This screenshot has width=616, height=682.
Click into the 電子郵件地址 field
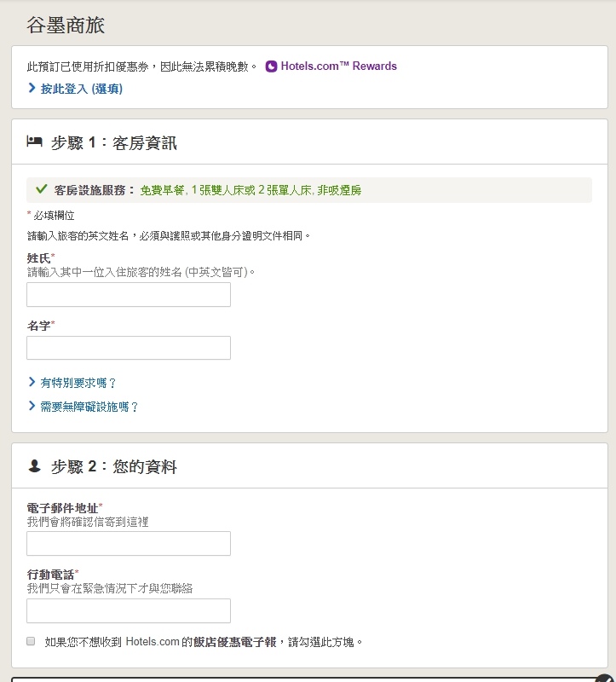click(x=129, y=543)
